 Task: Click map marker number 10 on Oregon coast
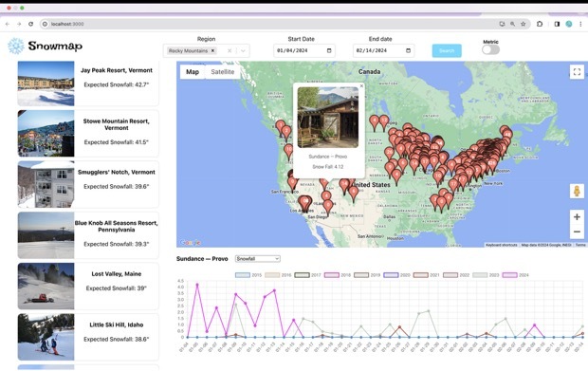coord(288,150)
